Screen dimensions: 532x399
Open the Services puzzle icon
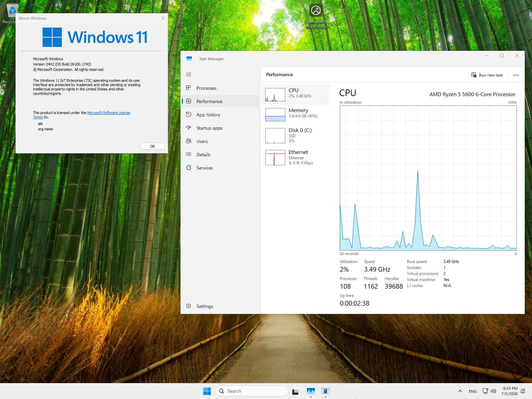[x=189, y=168]
